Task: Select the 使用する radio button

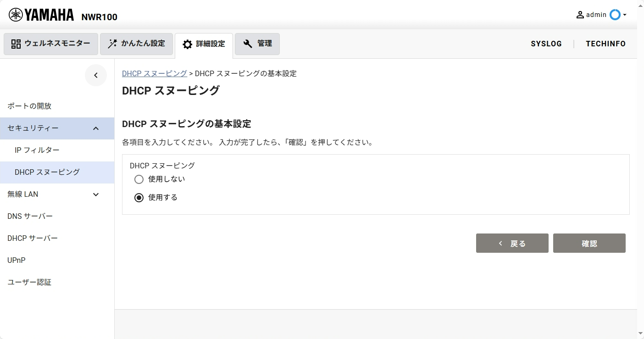Action: 139,198
